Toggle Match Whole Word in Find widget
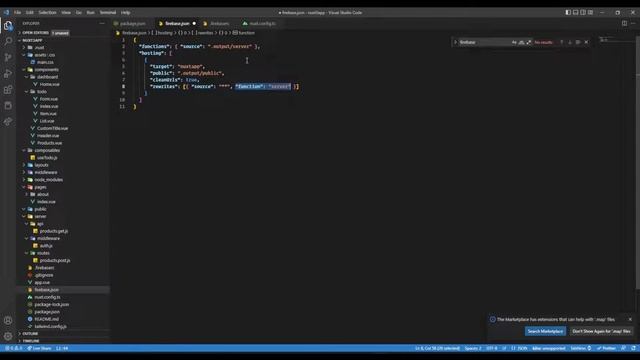This screenshot has height=360, width=640. pyautogui.click(x=522, y=42)
